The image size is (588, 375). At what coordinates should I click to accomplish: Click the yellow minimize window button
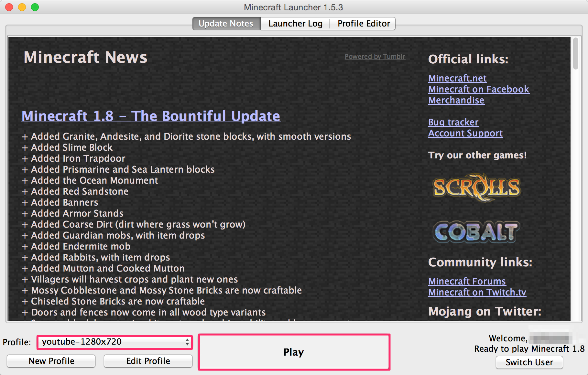(22, 7)
